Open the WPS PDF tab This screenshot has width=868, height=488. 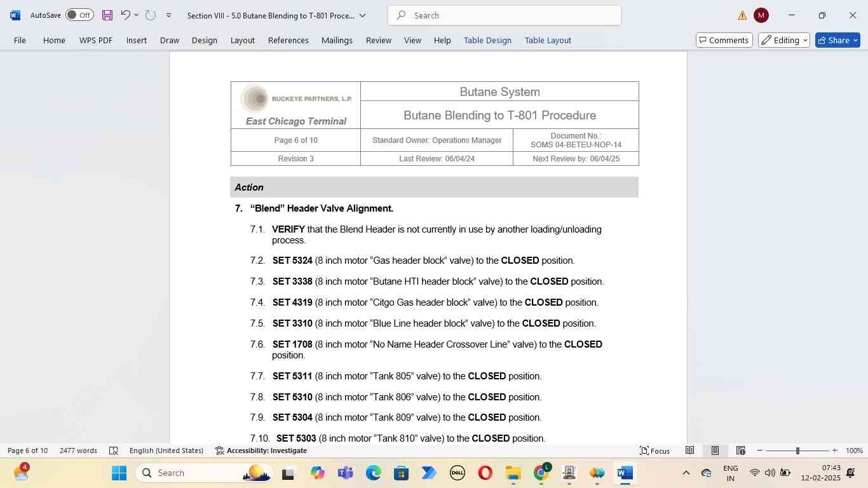[96, 40]
